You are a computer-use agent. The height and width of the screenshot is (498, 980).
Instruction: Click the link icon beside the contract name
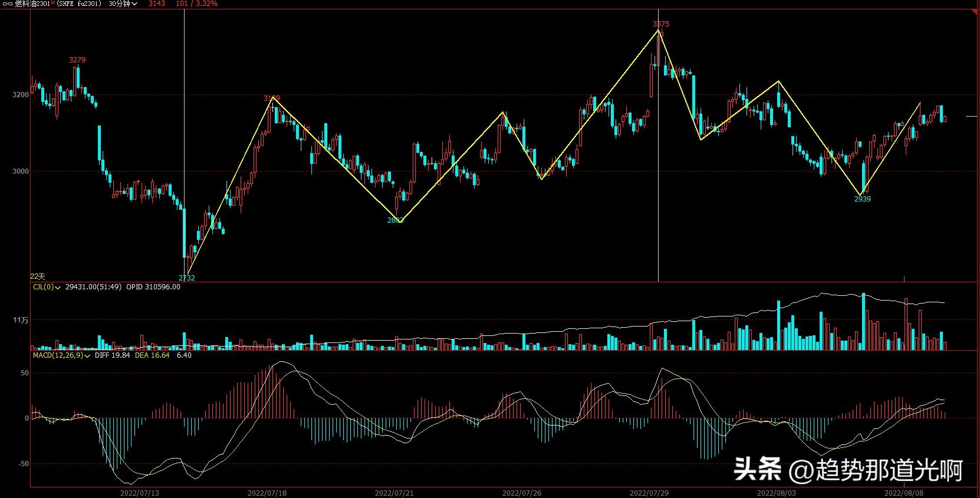[x=8, y=4]
